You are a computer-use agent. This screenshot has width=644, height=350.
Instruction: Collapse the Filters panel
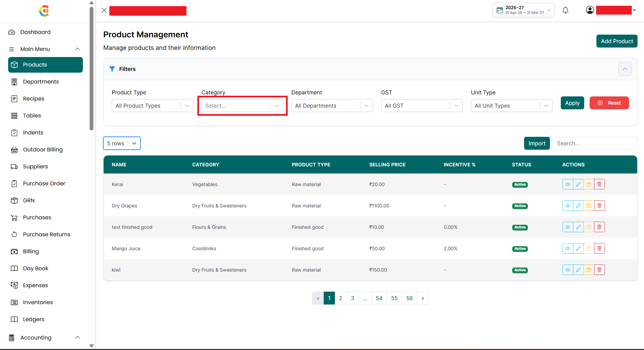(x=625, y=69)
